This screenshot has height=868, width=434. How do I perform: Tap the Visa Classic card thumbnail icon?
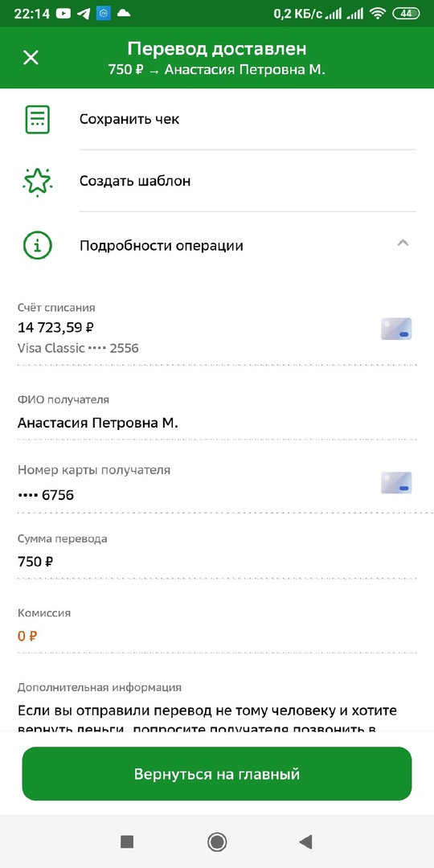click(x=396, y=328)
